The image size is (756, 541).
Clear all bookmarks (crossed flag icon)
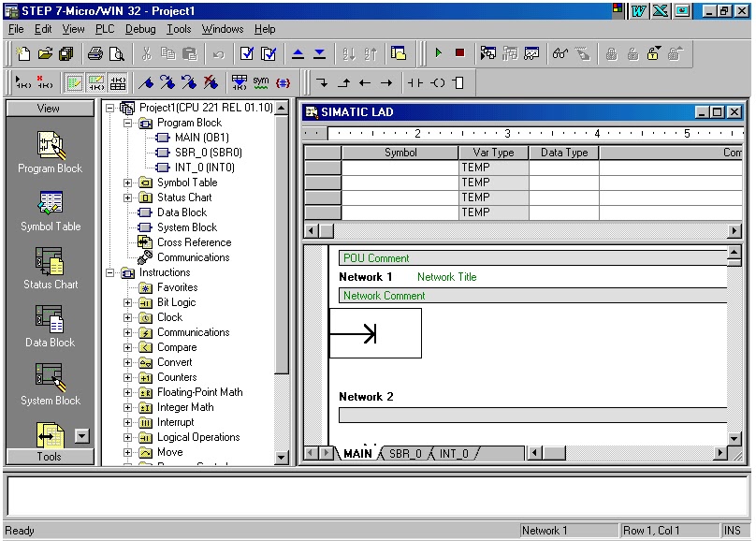tap(211, 83)
